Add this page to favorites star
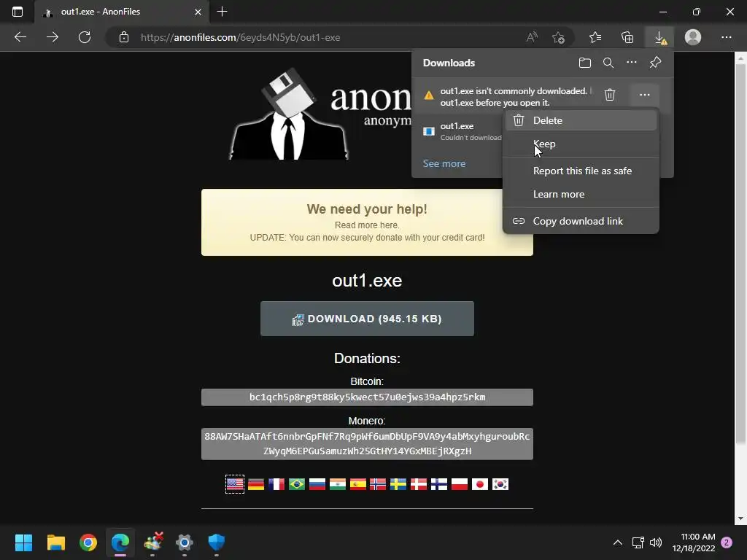 coord(558,37)
